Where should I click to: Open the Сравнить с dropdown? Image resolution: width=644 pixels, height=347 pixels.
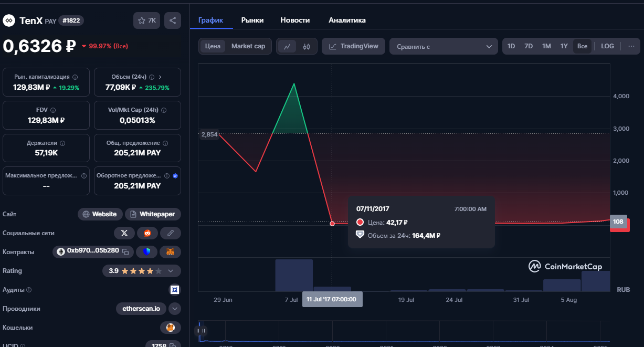tap(444, 46)
